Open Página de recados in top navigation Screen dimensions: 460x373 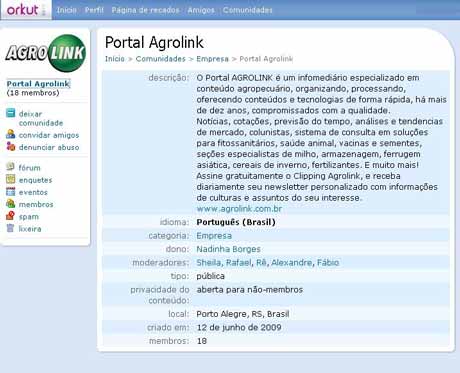click(145, 10)
